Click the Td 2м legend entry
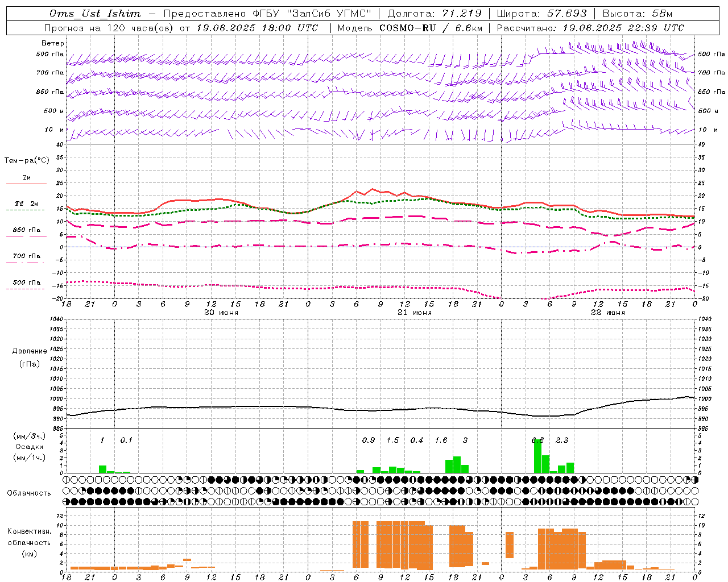This screenshot has height=582, width=728. pyautogui.click(x=27, y=203)
